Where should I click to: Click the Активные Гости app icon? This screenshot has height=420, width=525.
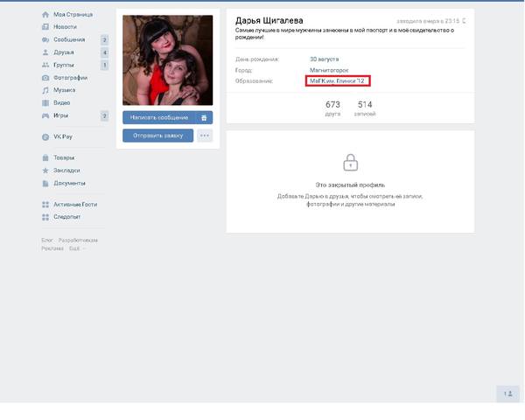[45, 204]
